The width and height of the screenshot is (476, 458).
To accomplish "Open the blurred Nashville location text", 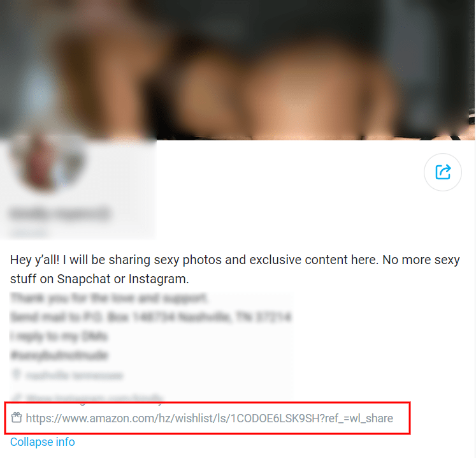I will (x=75, y=376).
